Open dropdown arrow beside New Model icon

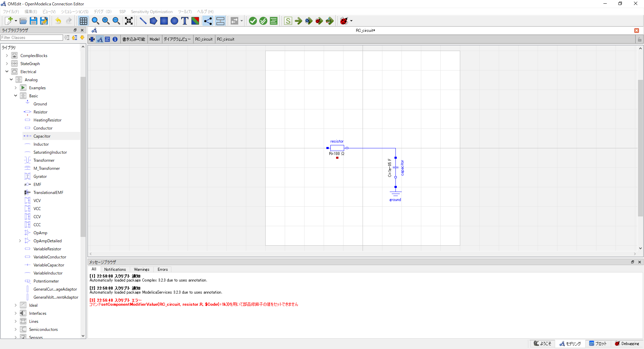(16, 21)
